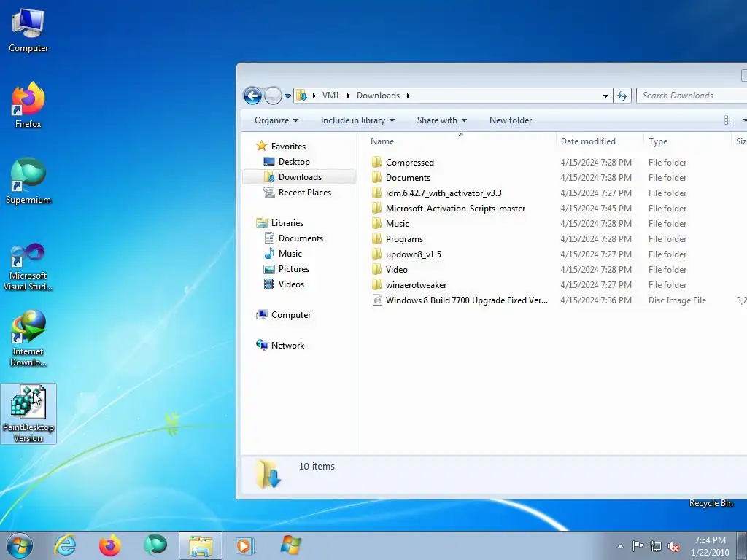Open the Videos library
747x560 pixels.
click(290, 284)
